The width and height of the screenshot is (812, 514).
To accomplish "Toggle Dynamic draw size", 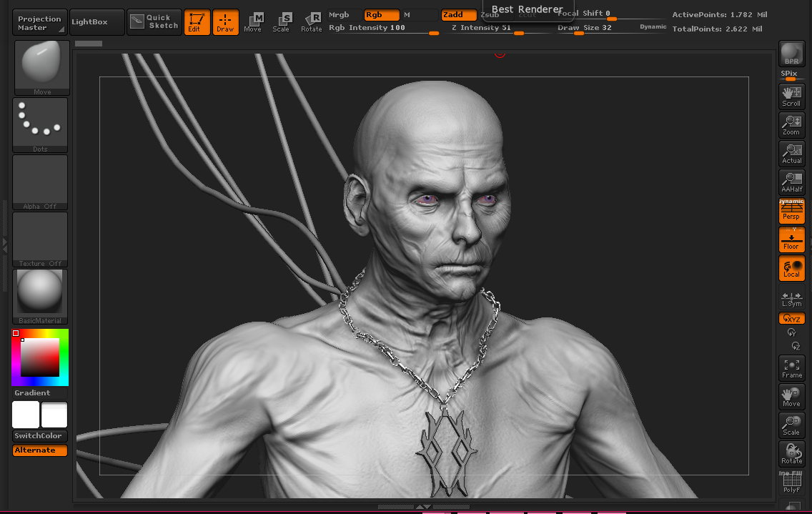I will [653, 27].
